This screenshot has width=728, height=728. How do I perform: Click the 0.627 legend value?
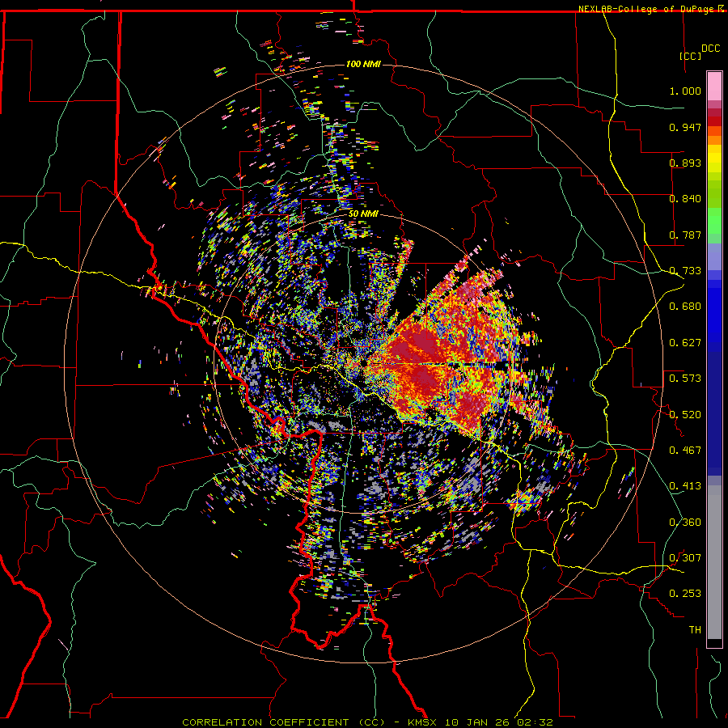pyautogui.click(x=685, y=343)
